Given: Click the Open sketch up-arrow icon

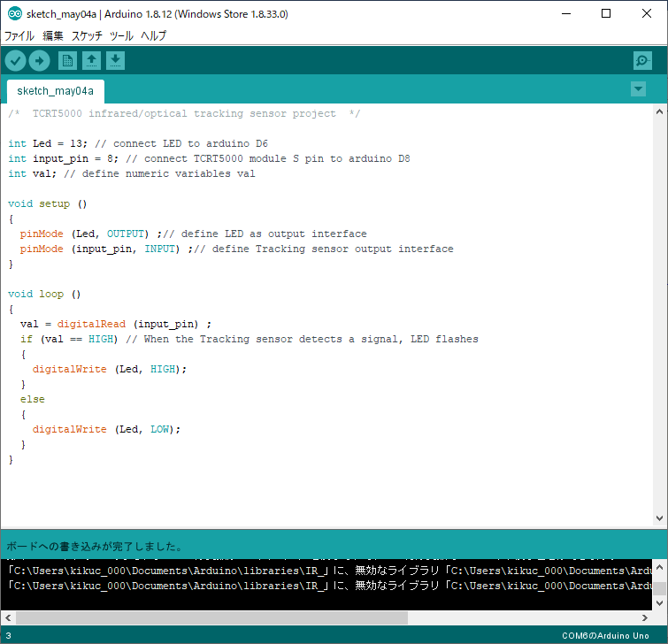Looking at the screenshot, I should pyautogui.click(x=91, y=60).
